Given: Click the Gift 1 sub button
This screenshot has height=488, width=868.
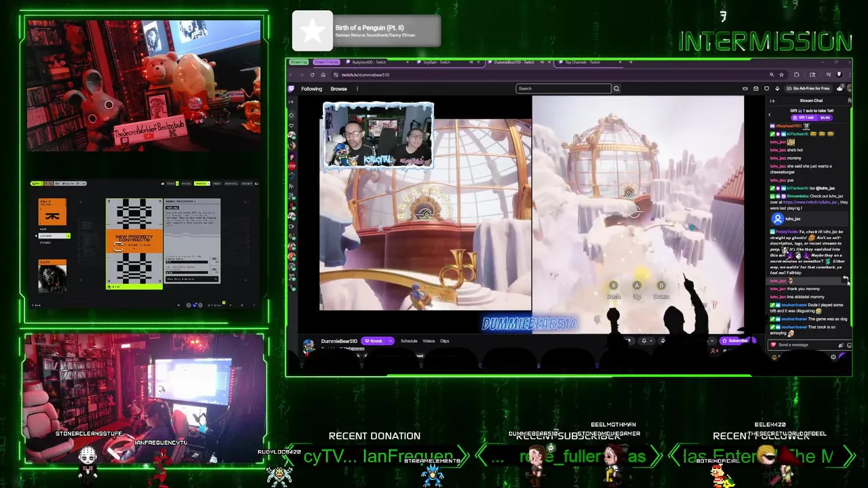Looking at the screenshot, I should coord(812,117).
